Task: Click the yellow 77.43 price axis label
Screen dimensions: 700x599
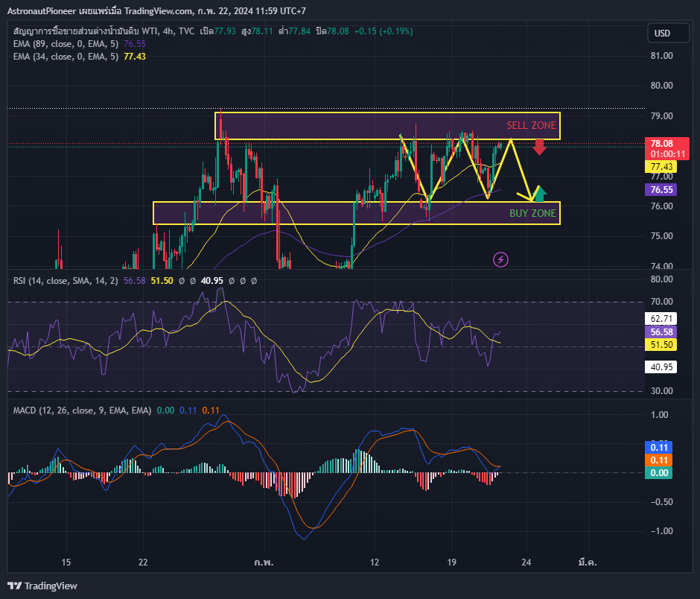Action: (661, 167)
